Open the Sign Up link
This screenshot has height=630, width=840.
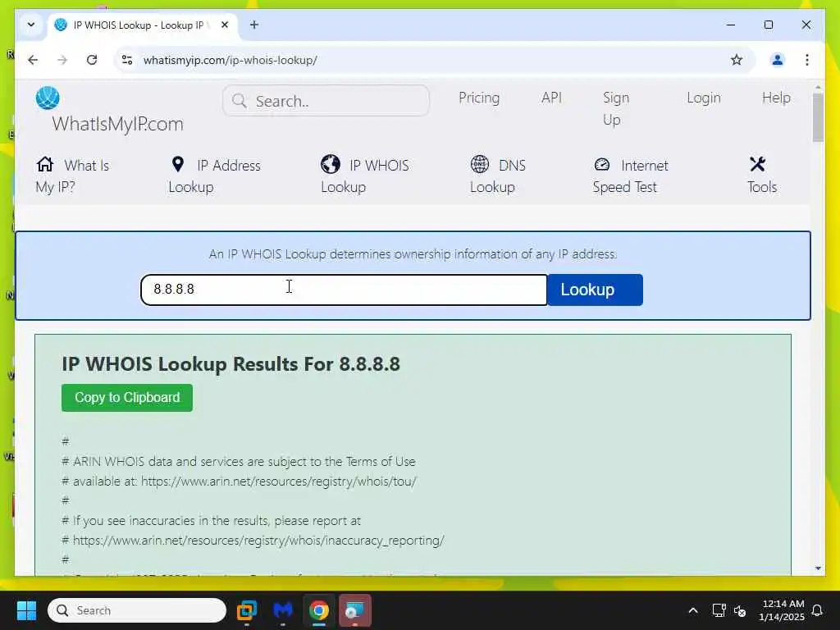(x=616, y=108)
